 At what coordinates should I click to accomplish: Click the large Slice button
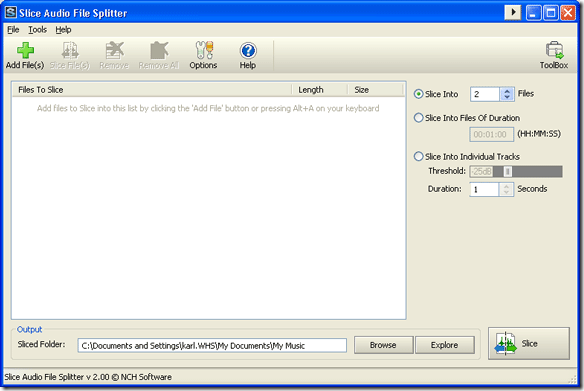(529, 343)
